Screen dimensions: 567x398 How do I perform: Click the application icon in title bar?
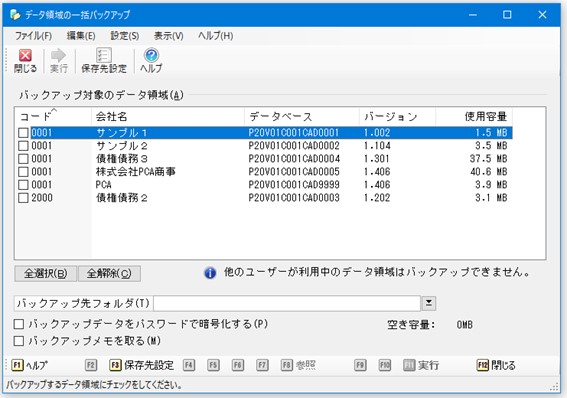pos(15,14)
